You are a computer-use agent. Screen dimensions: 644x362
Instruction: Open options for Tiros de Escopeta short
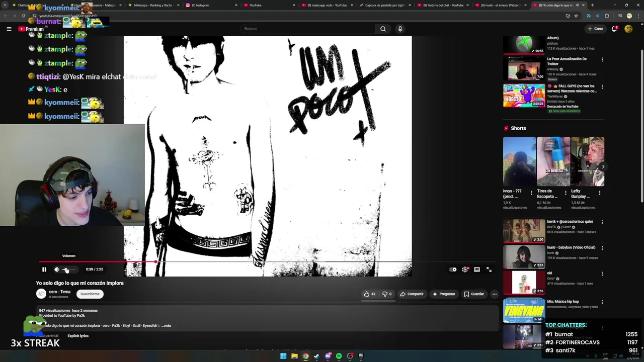tap(565, 193)
